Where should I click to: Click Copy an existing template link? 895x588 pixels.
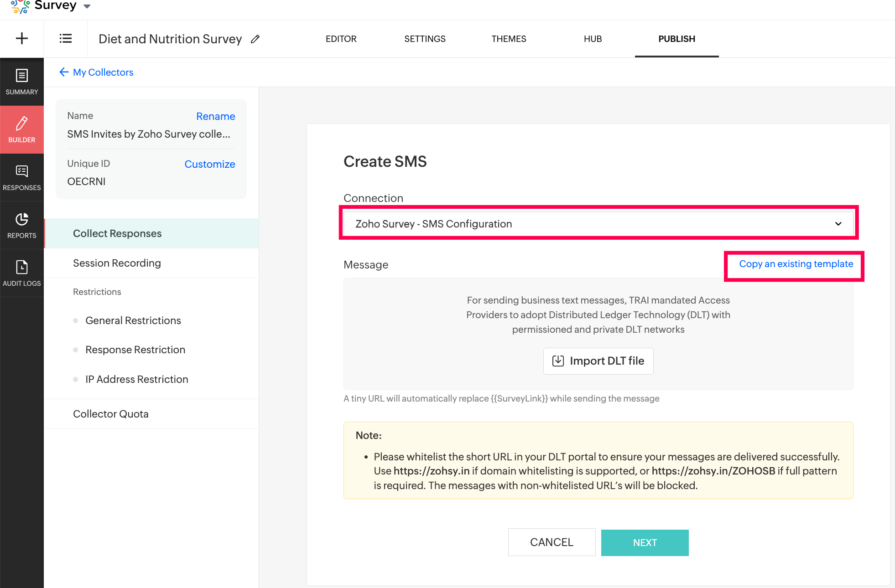tap(796, 264)
